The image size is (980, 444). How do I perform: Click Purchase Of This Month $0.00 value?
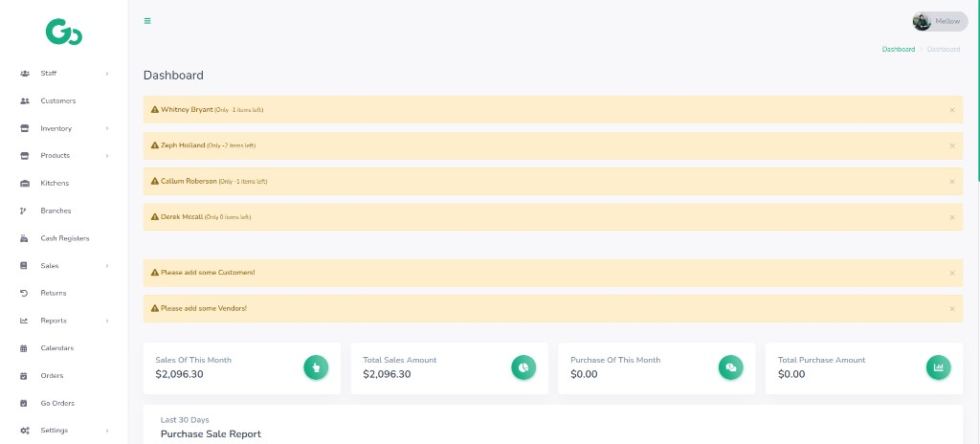584,374
